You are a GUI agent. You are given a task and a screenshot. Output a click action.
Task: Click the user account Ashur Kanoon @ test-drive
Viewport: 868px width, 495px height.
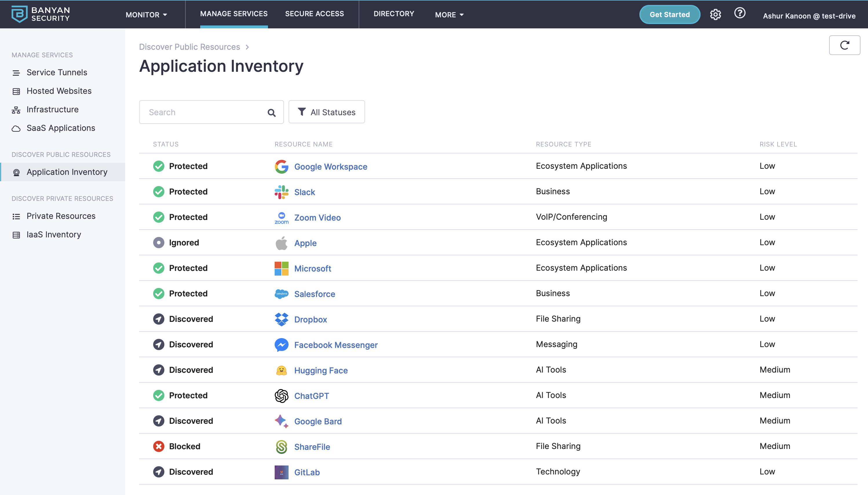[809, 16]
